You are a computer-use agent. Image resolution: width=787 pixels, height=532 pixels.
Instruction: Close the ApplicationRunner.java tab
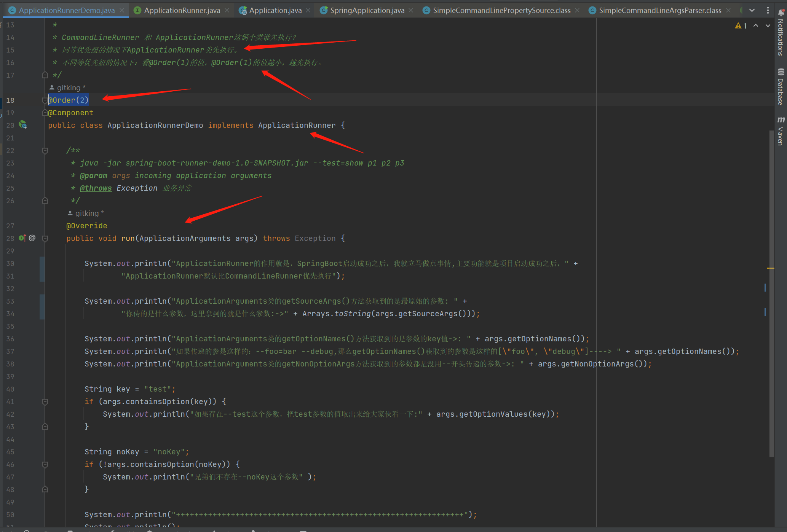pyautogui.click(x=227, y=10)
